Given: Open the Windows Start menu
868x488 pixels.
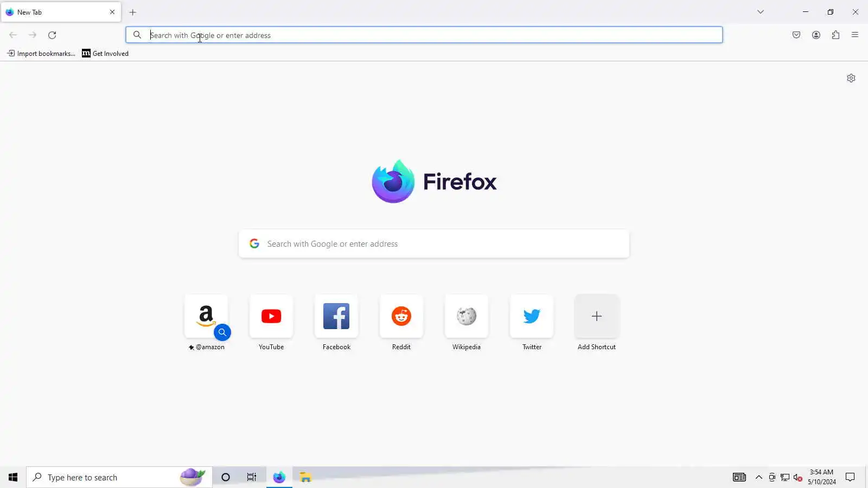Looking at the screenshot, I should click(13, 477).
